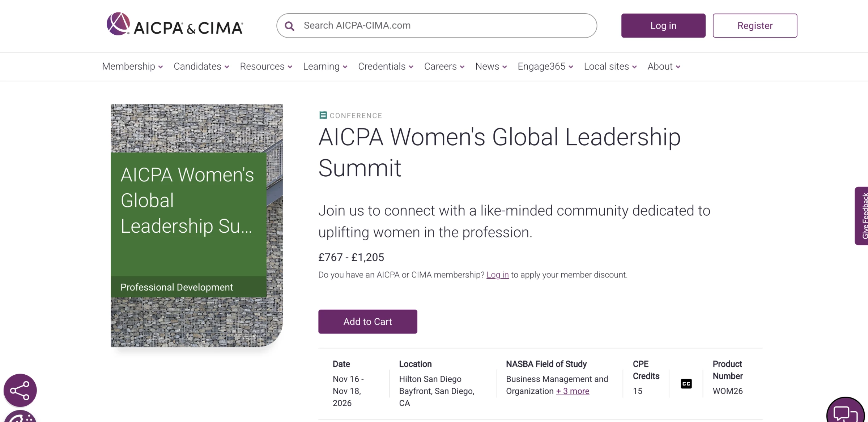Click the search magnifier icon

pos(289,26)
